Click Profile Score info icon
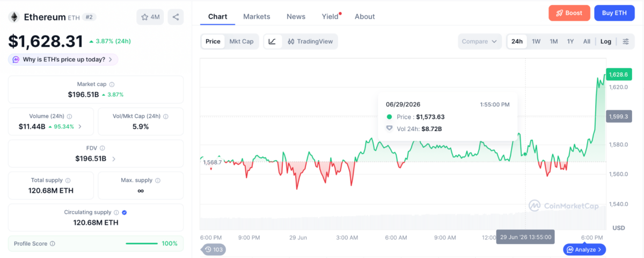Viewport: 644px width, 258px height. click(x=52, y=243)
